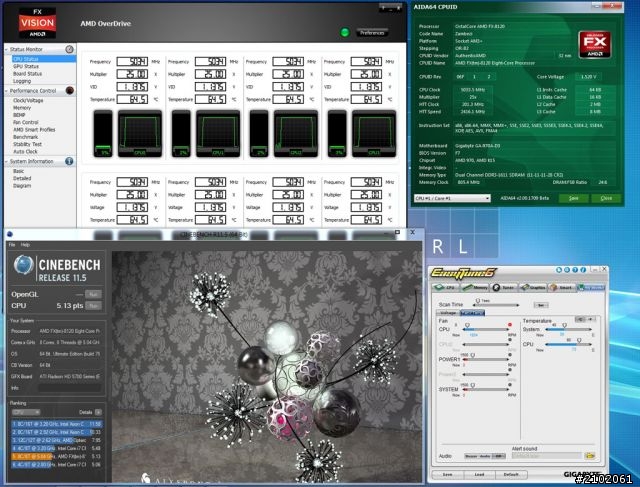Screen dimensions: 640x487
Task: Collapse the Status Monitor section in OverDrive
Action: tap(7, 49)
